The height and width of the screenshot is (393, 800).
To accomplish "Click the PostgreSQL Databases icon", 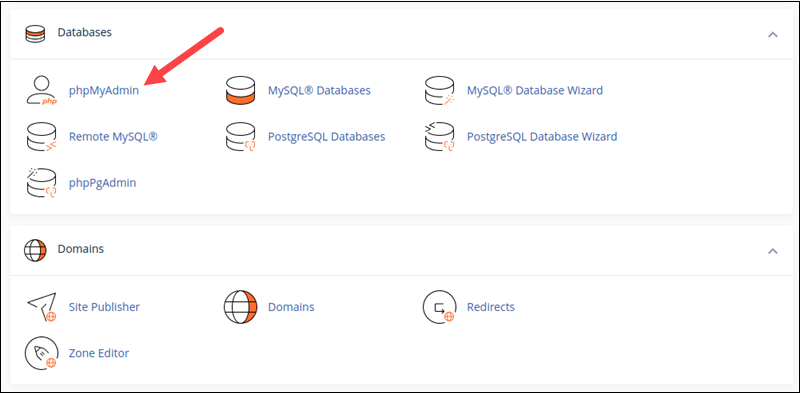I will [x=240, y=137].
